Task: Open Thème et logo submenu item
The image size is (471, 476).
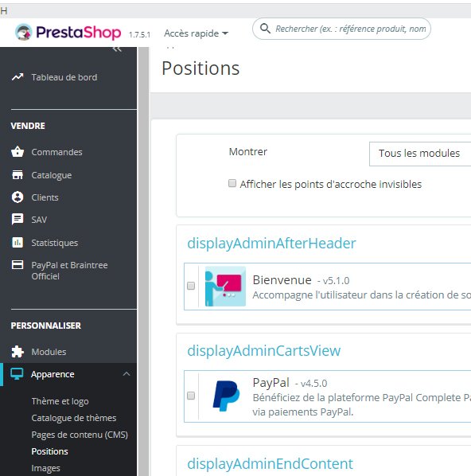Action: click(x=60, y=401)
